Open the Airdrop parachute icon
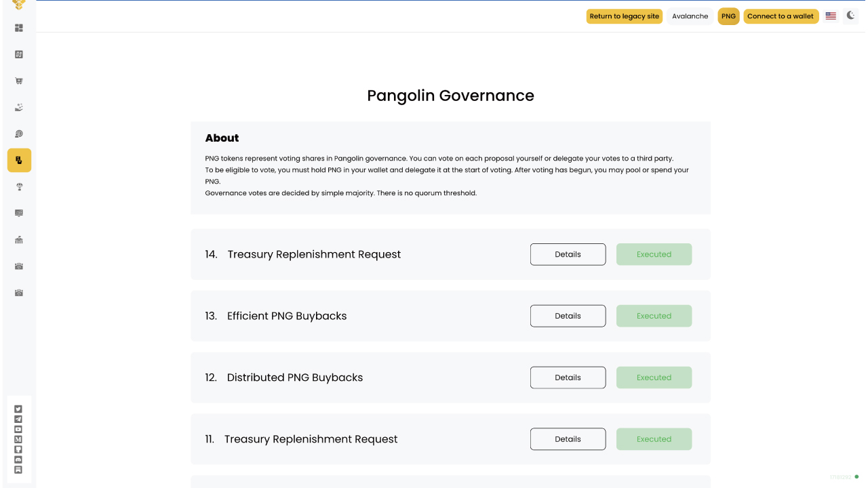 tap(19, 186)
